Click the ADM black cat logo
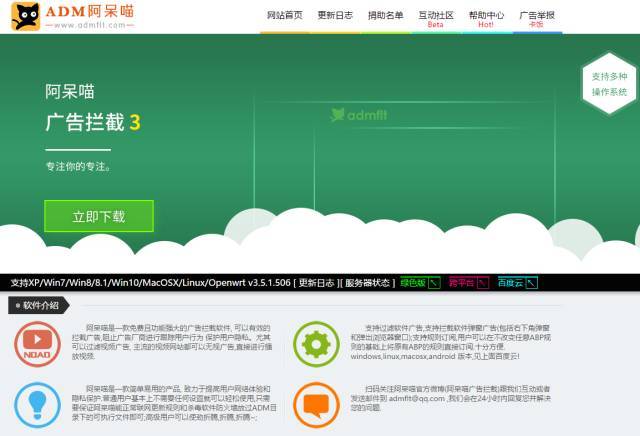 coord(26,17)
